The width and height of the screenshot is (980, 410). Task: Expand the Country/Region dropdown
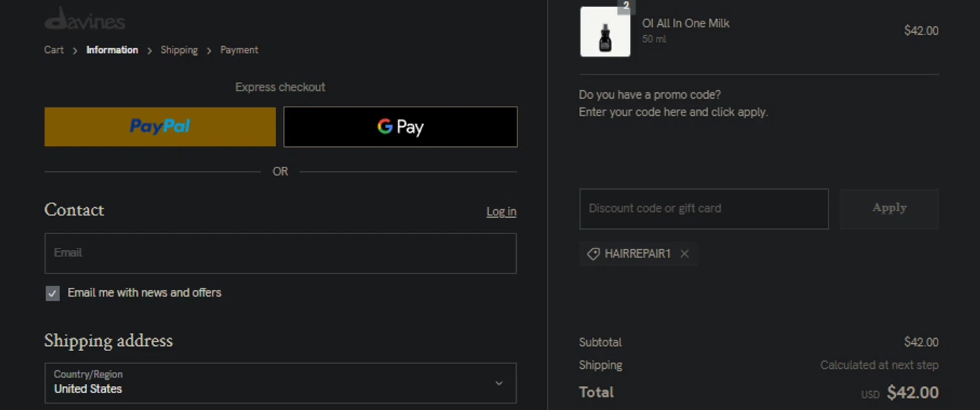(x=280, y=383)
